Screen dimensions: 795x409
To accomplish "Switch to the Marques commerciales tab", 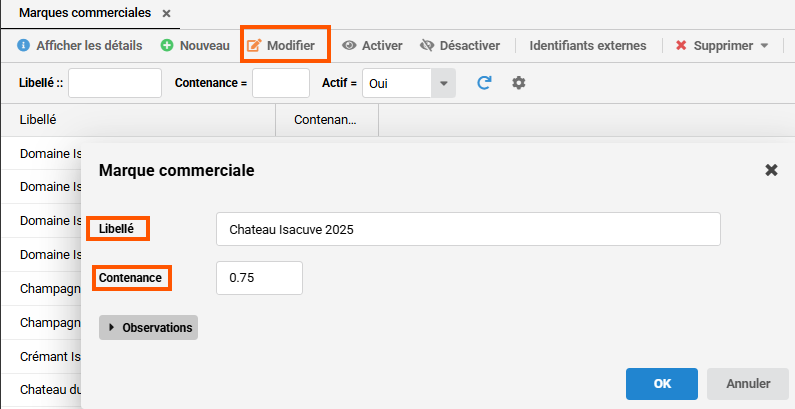I will (85, 13).
